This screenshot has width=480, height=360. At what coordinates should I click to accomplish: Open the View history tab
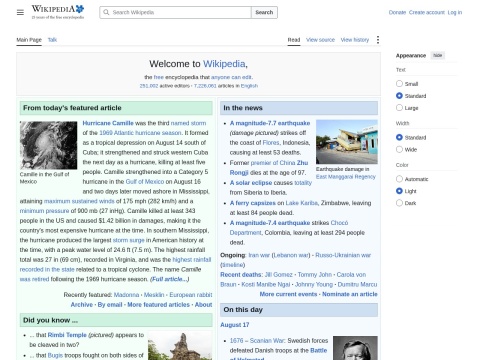pos(355,40)
